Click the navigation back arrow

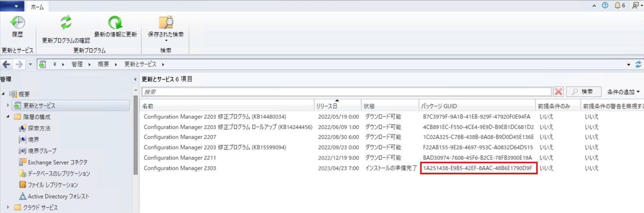7,64
